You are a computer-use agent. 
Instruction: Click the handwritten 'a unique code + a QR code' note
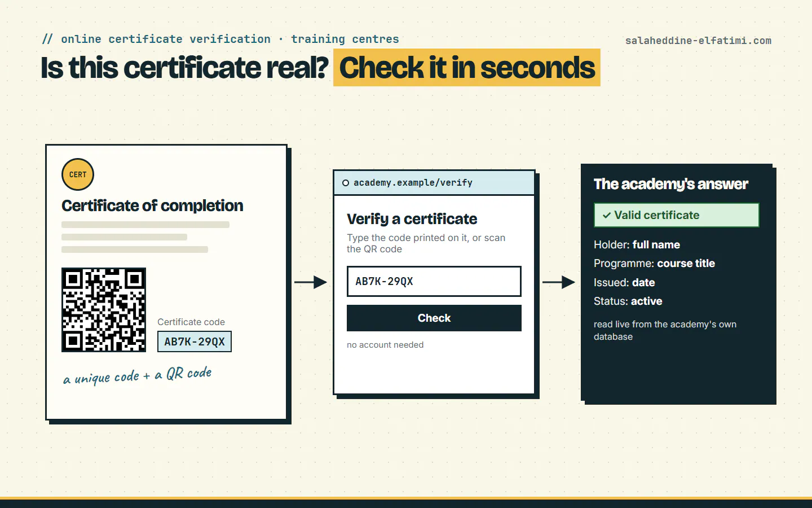138,375
